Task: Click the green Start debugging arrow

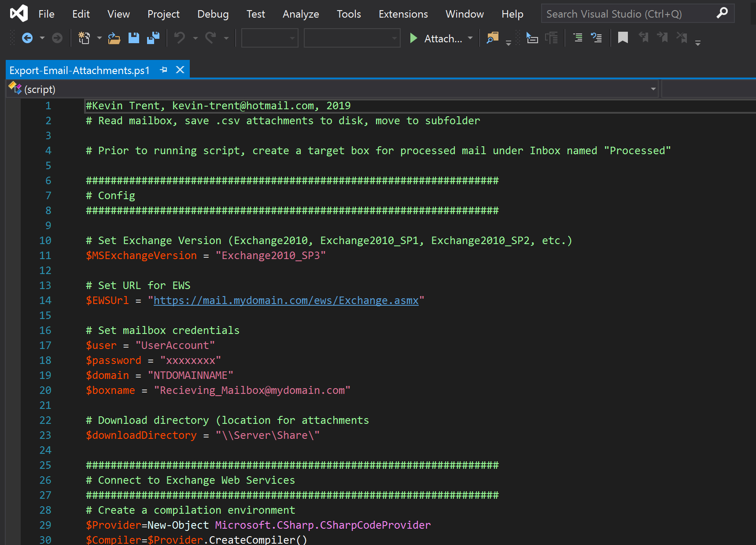Action: (x=413, y=38)
